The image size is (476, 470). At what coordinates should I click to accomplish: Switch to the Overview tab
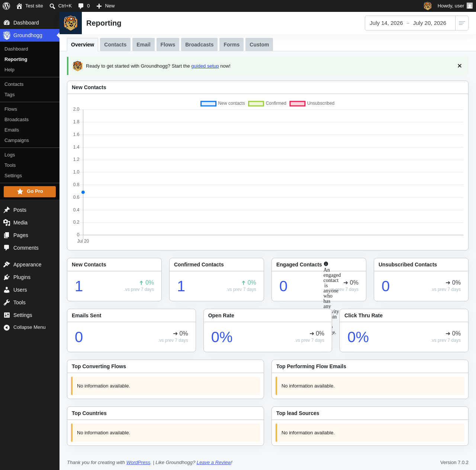tap(83, 45)
